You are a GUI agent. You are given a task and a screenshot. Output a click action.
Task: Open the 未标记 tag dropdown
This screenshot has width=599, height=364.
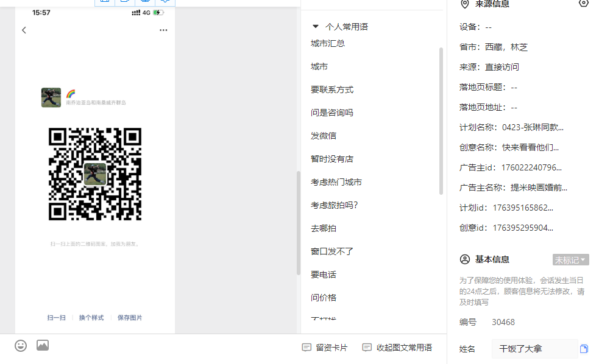tap(571, 260)
